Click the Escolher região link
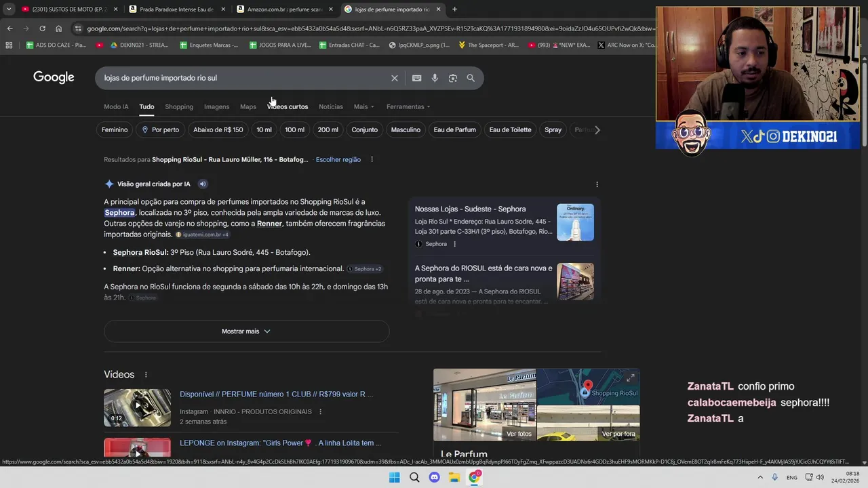 point(338,159)
